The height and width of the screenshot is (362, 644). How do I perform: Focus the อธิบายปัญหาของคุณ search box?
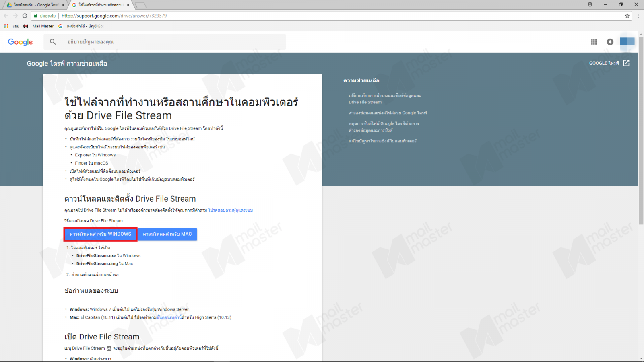pyautogui.click(x=165, y=42)
